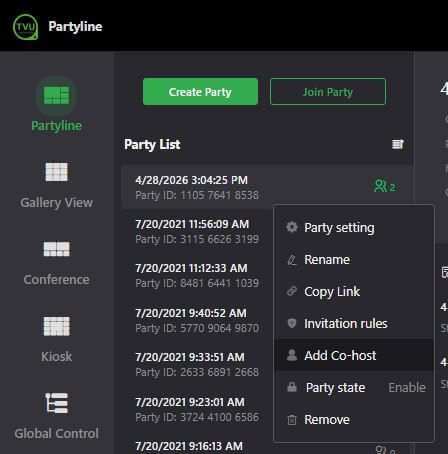Select party with ID 3724 4100 6586
This screenshot has width=448, height=454.
point(197,409)
